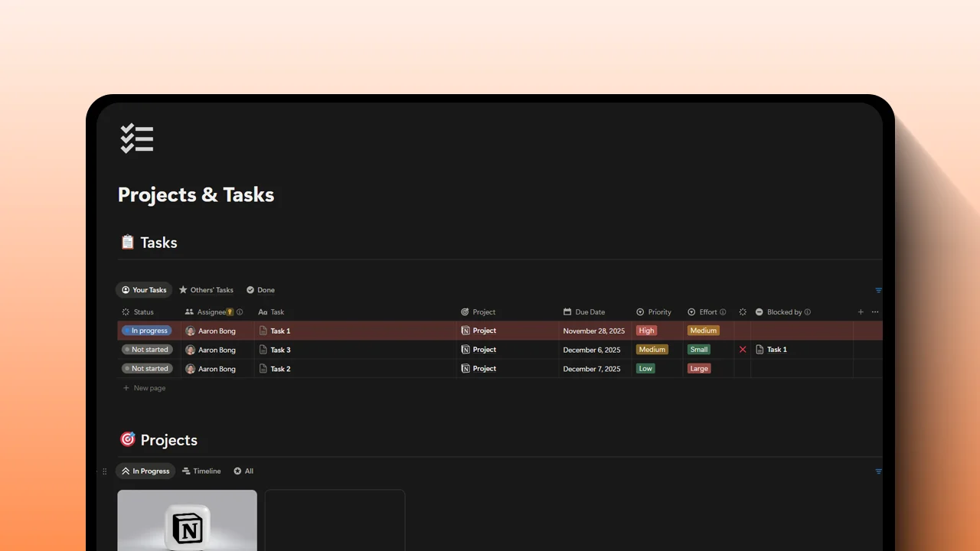This screenshot has height=551, width=980.
Task: Click the Due Date column header
Action: pyautogui.click(x=584, y=312)
